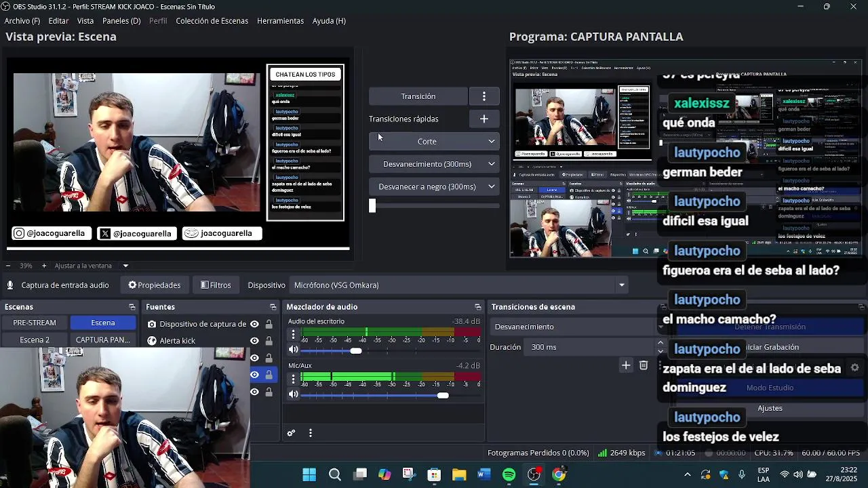The height and width of the screenshot is (488, 868).
Task: Toggle lock on highlighted blue source row
Action: [x=269, y=375]
